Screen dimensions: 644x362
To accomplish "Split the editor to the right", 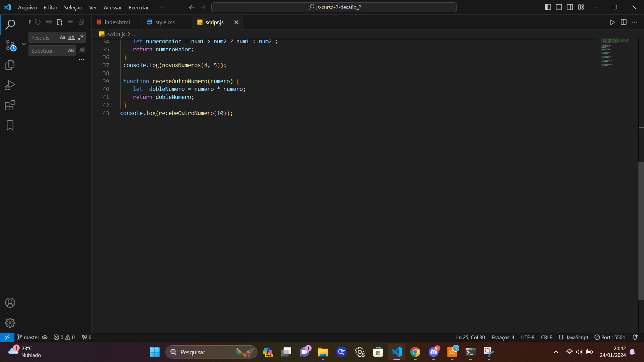I will pos(624,22).
